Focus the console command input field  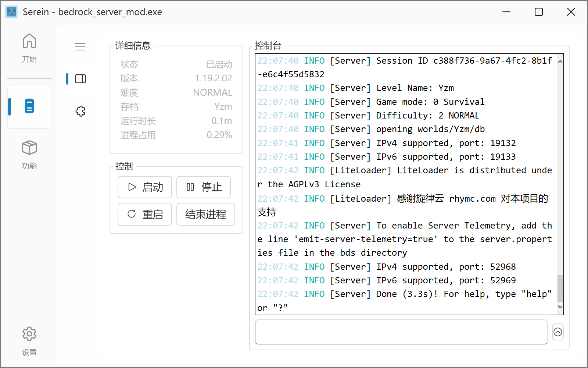coord(401,332)
